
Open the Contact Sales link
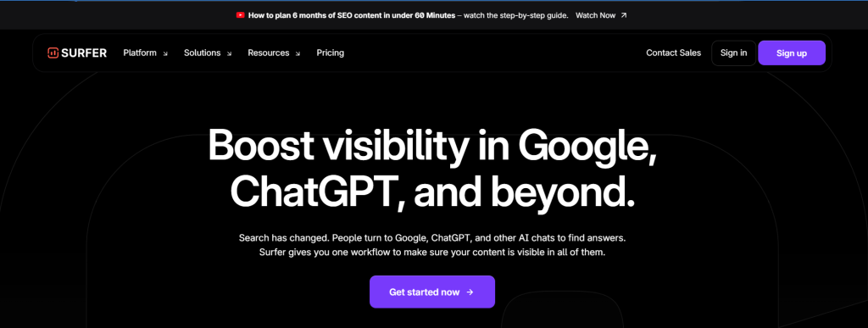point(674,53)
